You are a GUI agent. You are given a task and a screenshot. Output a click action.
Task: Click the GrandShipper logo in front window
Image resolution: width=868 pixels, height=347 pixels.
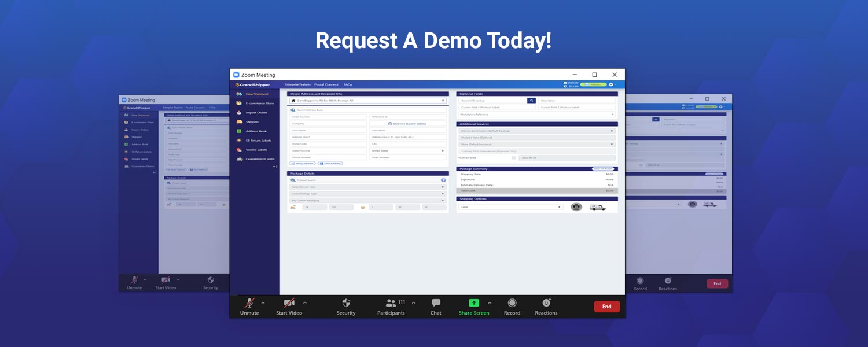pos(252,85)
